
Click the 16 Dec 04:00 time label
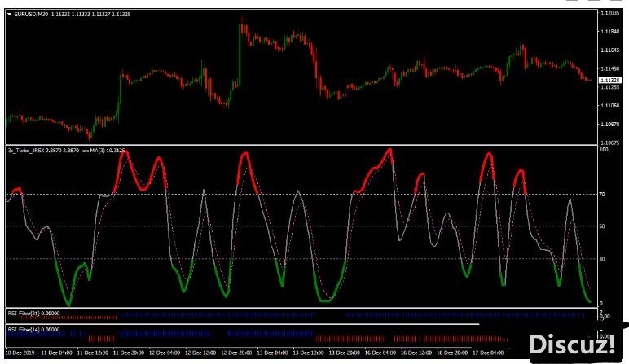pyautogui.click(x=380, y=353)
